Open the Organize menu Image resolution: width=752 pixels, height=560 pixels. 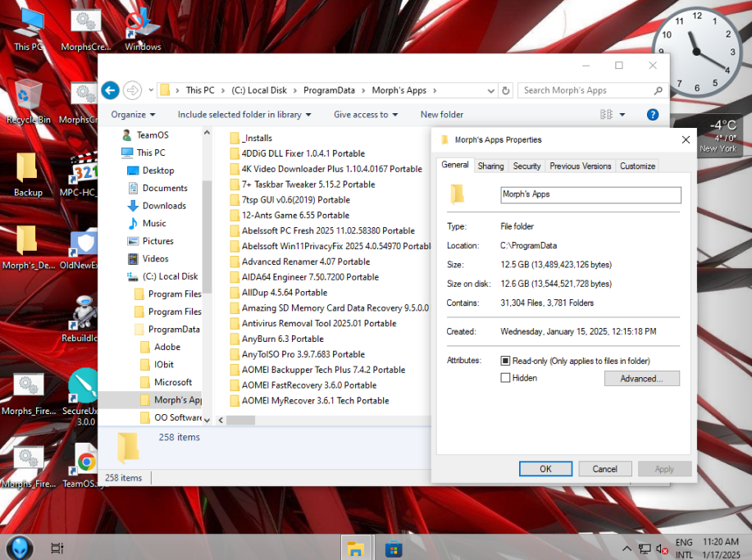[x=133, y=115]
